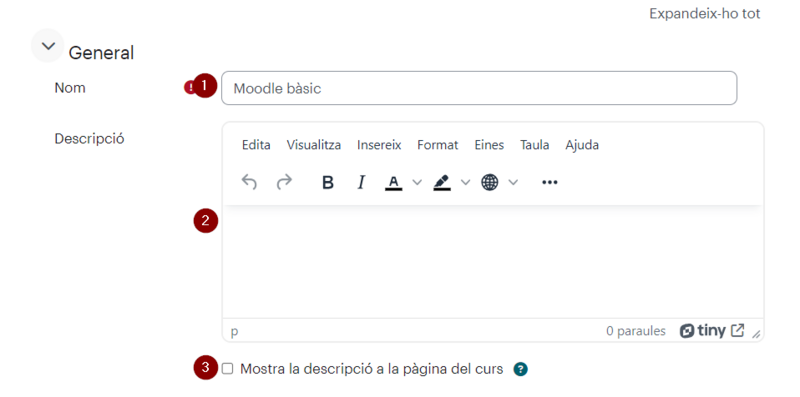Open the tiny logo link in status bar
The height and width of the screenshot is (397, 800).
tap(712, 331)
